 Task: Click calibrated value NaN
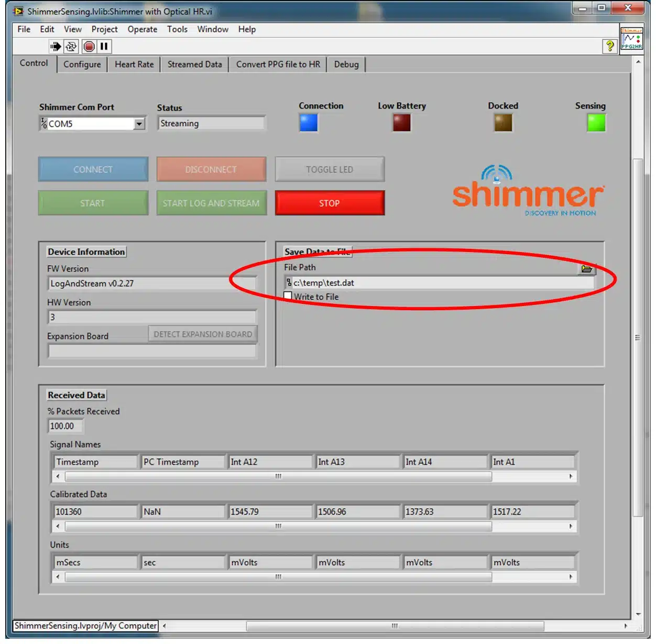point(183,511)
